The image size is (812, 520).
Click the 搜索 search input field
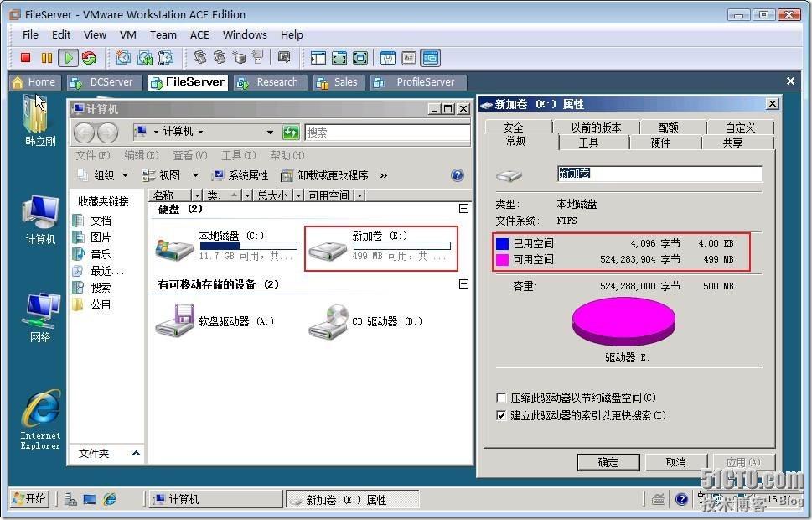coord(387,133)
